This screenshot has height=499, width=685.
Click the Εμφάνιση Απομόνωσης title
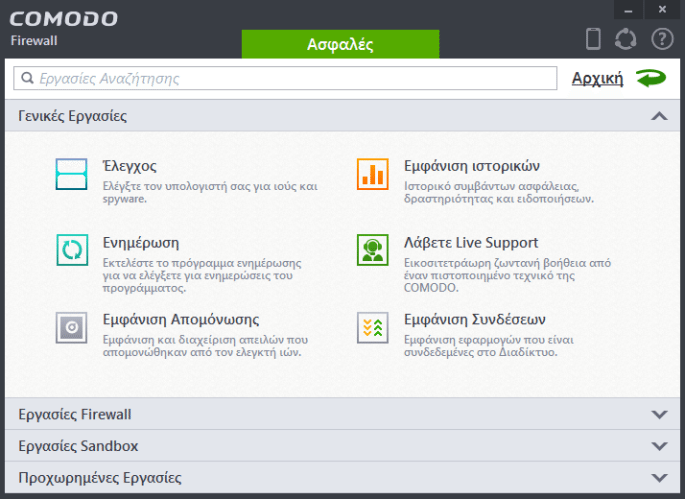tap(181, 319)
